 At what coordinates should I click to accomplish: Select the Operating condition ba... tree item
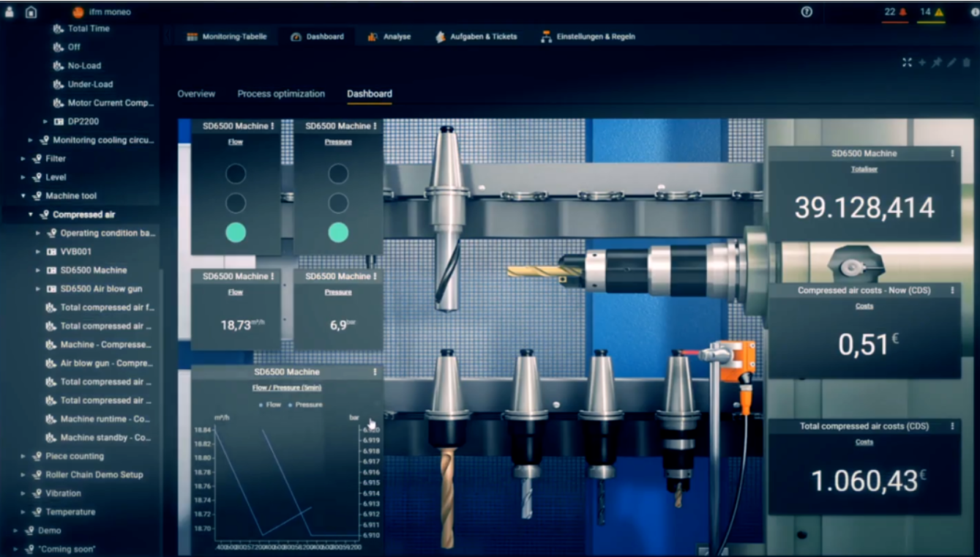[x=101, y=233]
